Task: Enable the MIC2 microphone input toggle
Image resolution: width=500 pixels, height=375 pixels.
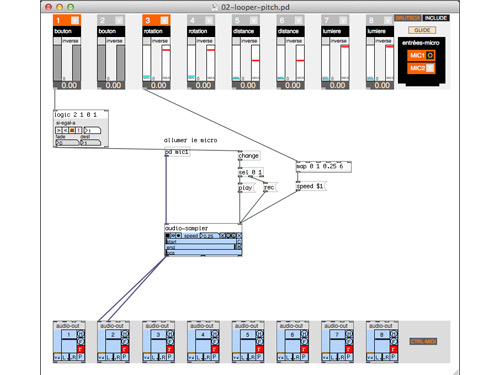Action: coord(430,68)
